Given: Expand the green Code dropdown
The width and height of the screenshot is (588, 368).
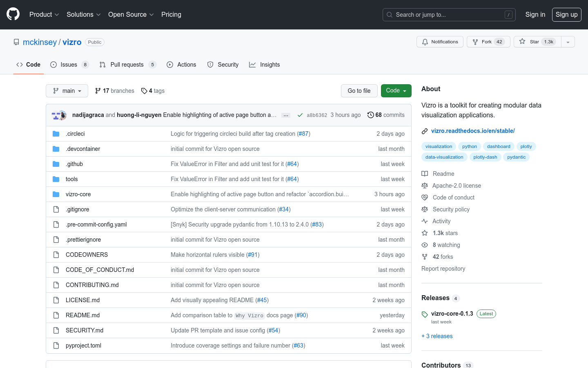Looking at the screenshot, I should [x=396, y=91].
